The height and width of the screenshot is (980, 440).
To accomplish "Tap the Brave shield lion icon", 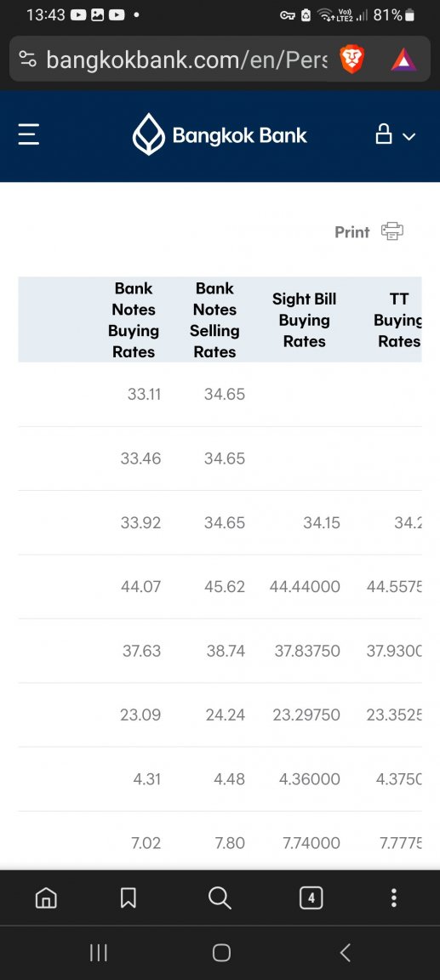I will pos(351,60).
